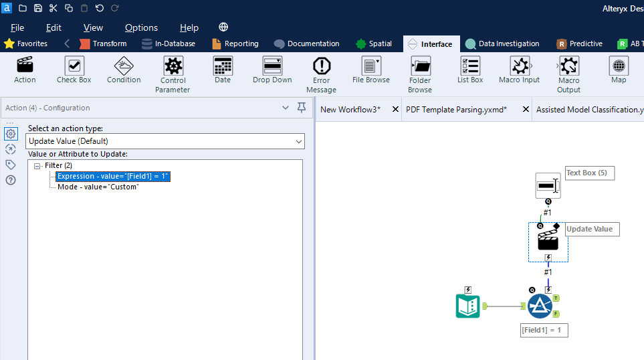Click Action clapperboard tool on canvas

pyautogui.click(x=548, y=240)
